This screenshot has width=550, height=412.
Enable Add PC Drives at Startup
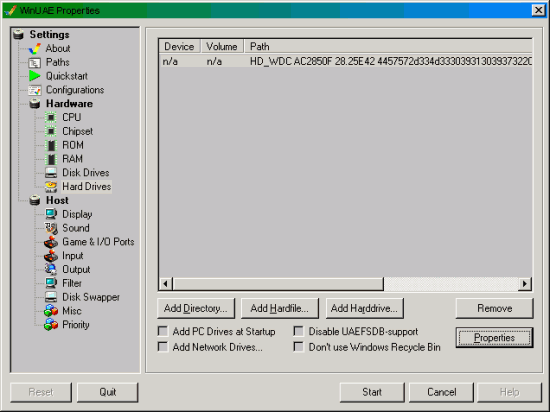[x=163, y=331]
